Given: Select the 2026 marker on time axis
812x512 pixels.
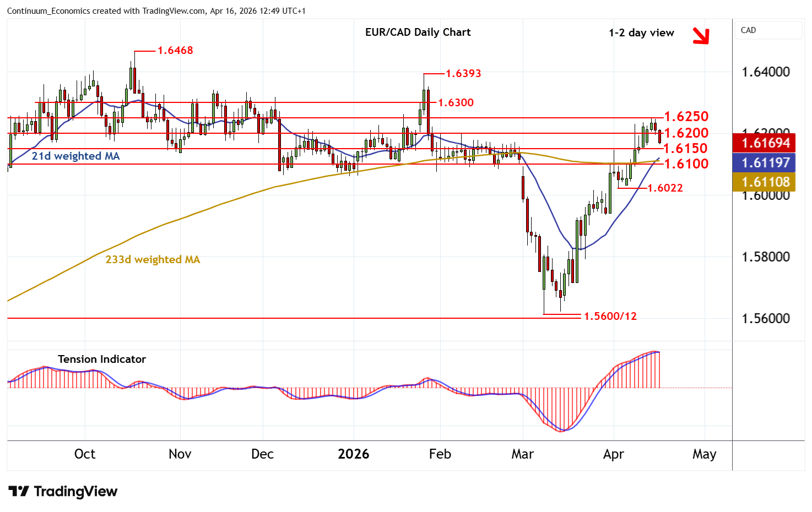Looking at the screenshot, I should [353, 454].
